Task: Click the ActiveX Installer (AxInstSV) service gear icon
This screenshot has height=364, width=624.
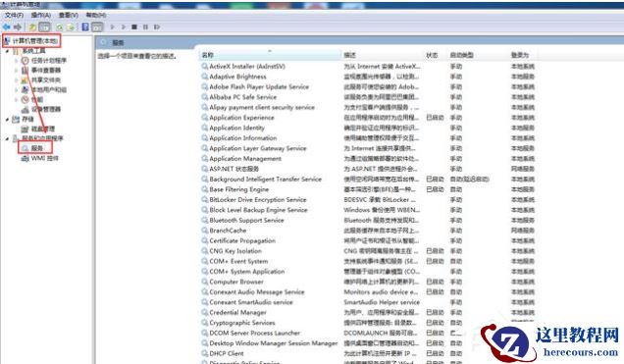Action: pyautogui.click(x=204, y=66)
